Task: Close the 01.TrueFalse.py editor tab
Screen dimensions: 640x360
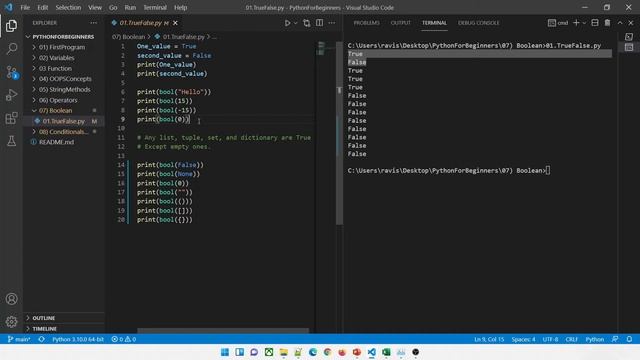Action: tap(175, 23)
